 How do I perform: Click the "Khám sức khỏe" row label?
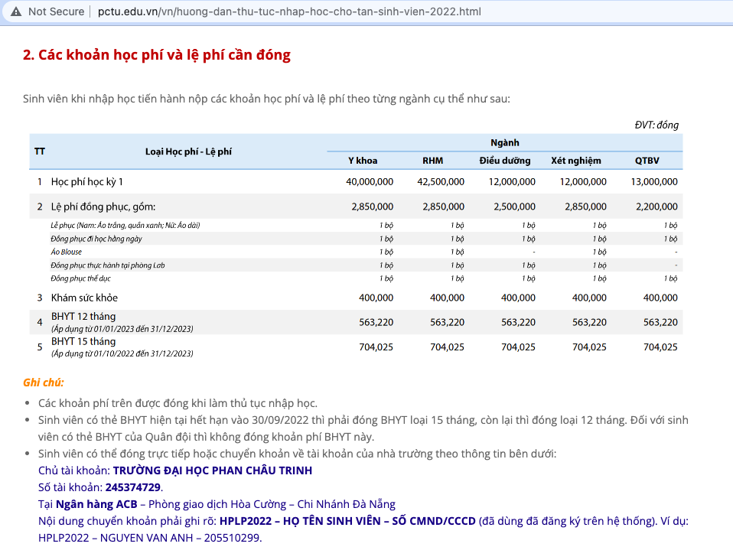(x=84, y=298)
